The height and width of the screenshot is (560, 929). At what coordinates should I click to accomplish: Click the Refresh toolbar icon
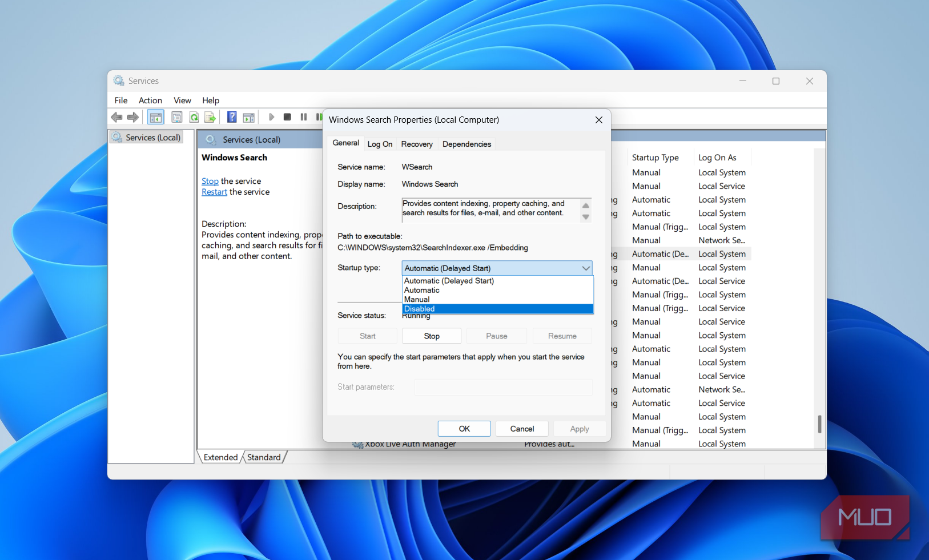coord(194,117)
